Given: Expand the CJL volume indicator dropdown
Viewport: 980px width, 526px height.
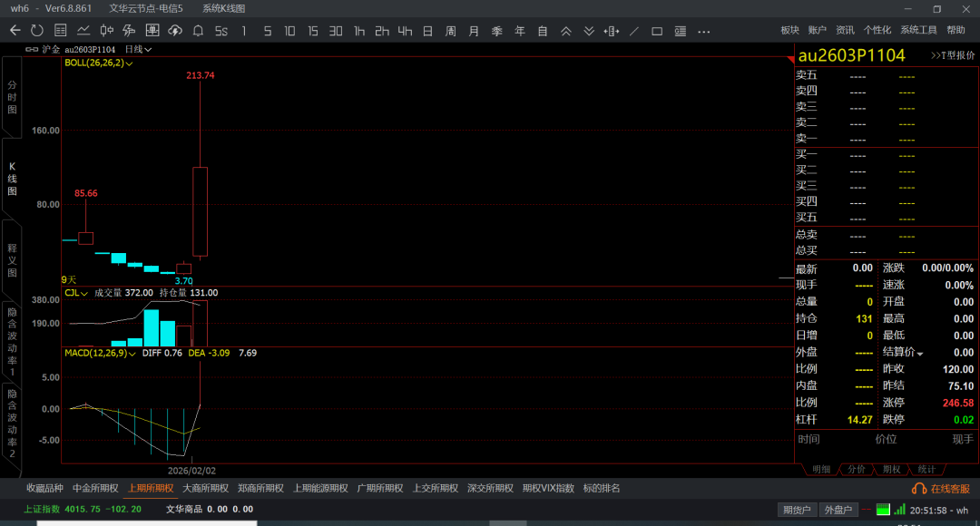Looking at the screenshot, I should coord(83,293).
